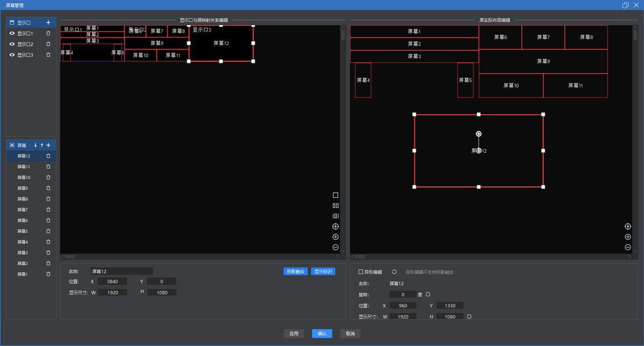Delete 屏幕2 using its trash icon
The height and width of the screenshot is (346, 644).
(x=48, y=263)
